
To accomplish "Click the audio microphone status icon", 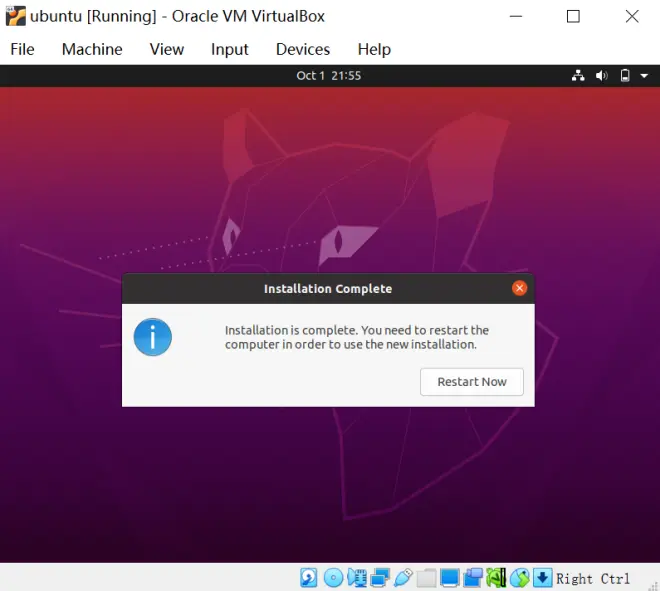I will (x=357, y=578).
